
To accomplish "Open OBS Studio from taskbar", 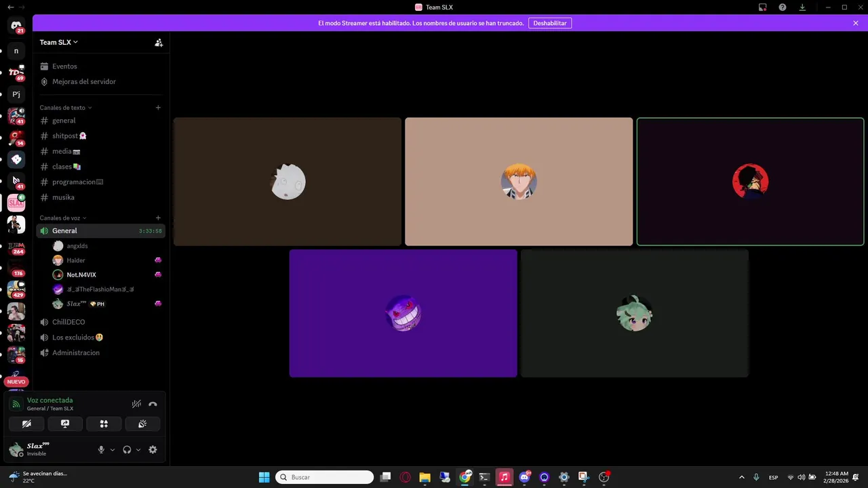I will pos(604,477).
